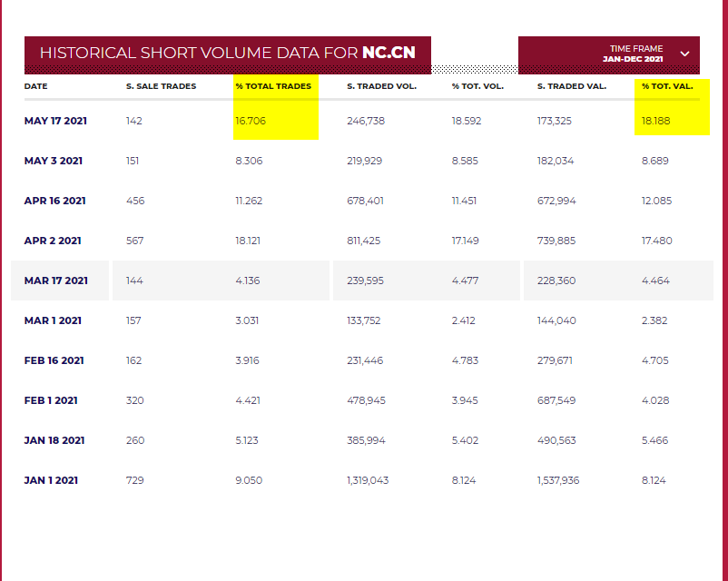Click the % TOTAL TRADES column header
Screen dimensions: 728x581
pyautogui.click(x=273, y=86)
